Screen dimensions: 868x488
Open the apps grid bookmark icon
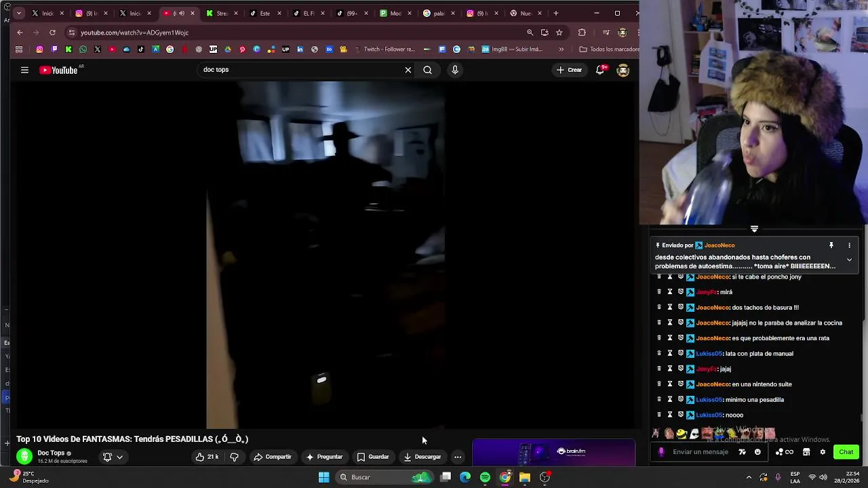(x=19, y=49)
